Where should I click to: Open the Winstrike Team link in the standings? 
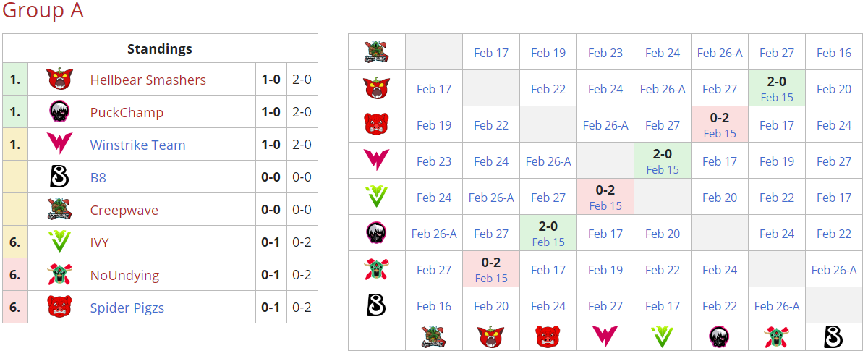[x=137, y=145]
